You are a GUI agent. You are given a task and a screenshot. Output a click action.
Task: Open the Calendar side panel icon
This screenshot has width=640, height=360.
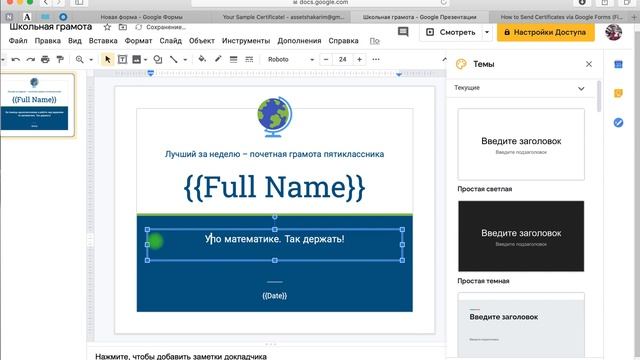coord(618,64)
